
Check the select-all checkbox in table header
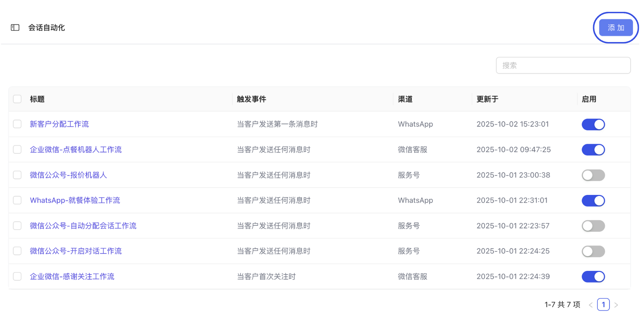[17, 99]
